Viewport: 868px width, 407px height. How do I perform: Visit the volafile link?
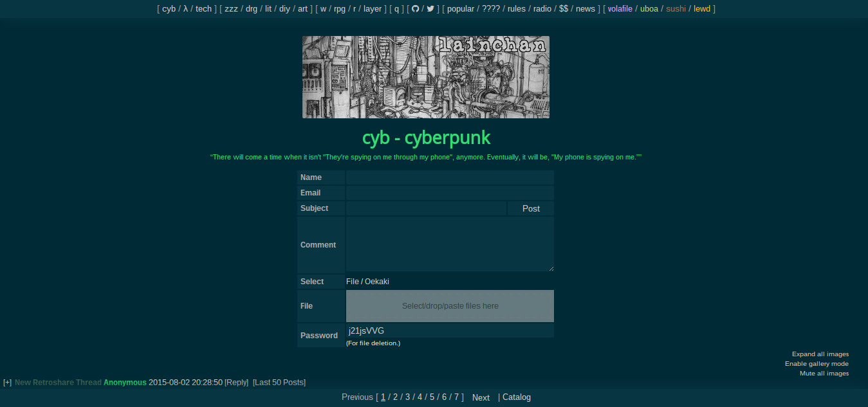coord(620,8)
